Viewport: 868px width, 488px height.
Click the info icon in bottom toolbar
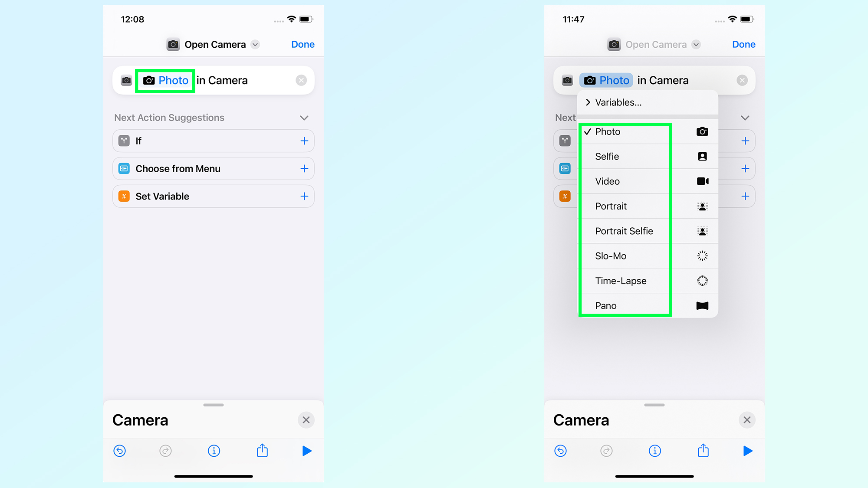tap(213, 450)
